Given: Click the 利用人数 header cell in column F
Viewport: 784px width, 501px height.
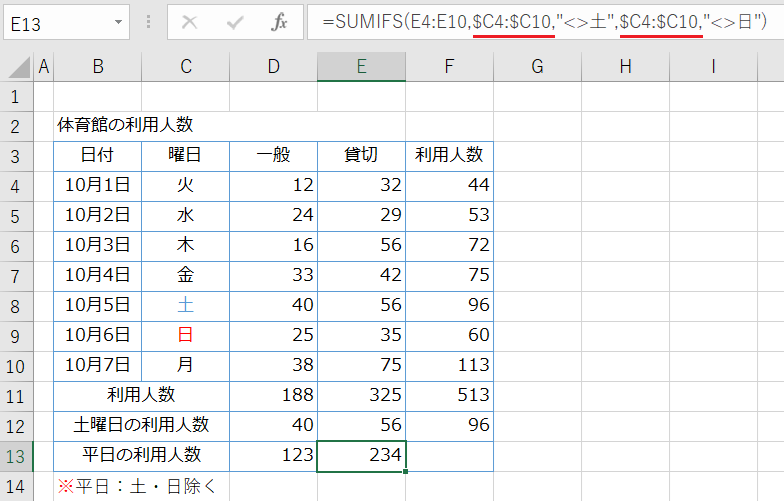Looking at the screenshot, I should [x=450, y=156].
